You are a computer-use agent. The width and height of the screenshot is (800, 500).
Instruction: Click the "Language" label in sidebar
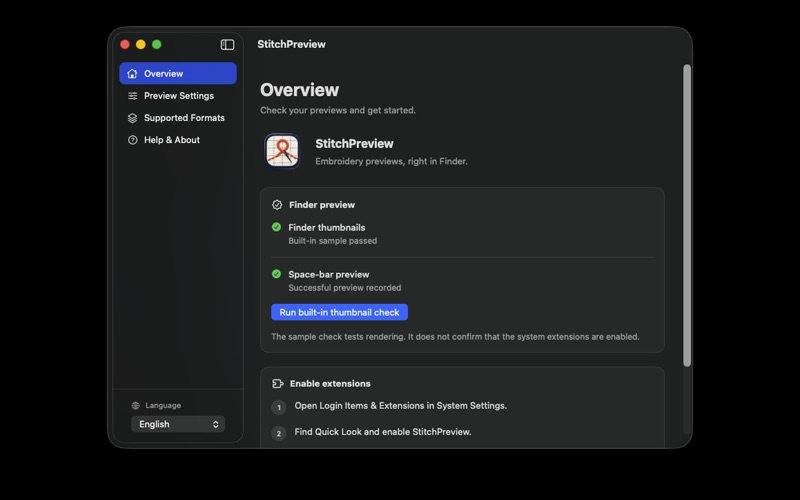click(163, 406)
